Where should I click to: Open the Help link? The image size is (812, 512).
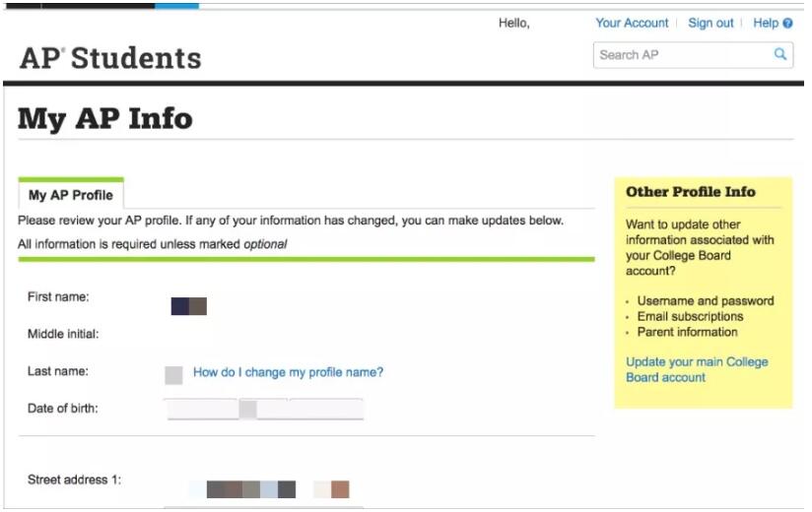coord(766,24)
